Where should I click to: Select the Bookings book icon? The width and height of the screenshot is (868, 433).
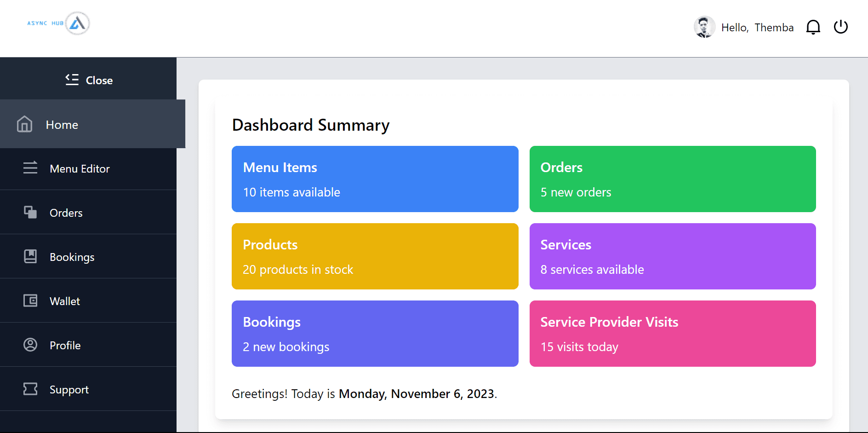coord(30,256)
